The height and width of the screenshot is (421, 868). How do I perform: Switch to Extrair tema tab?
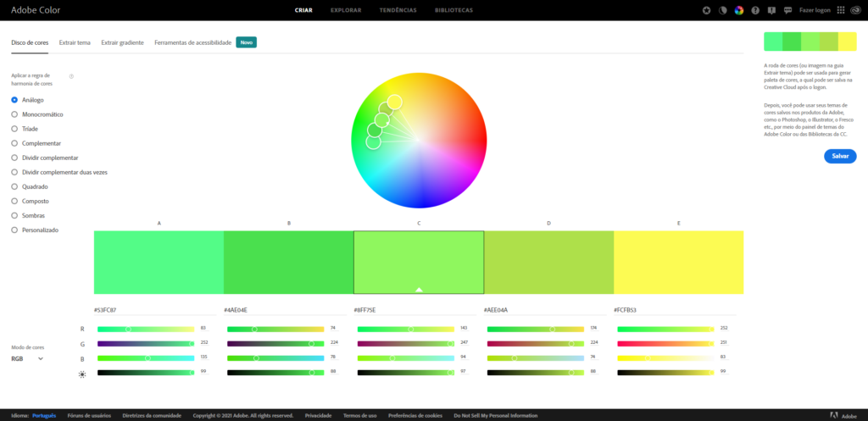coord(75,42)
